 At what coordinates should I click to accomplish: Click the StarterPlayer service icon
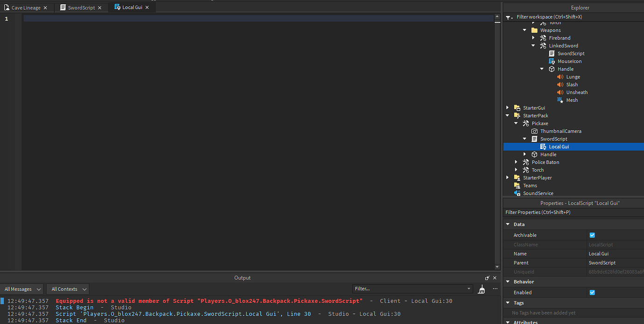(517, 178)
